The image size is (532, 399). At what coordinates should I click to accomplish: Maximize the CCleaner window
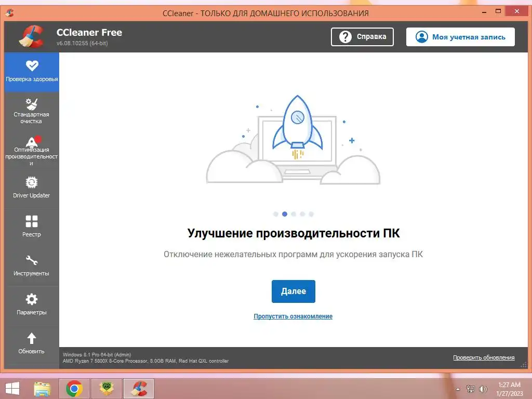click(498, 12)
